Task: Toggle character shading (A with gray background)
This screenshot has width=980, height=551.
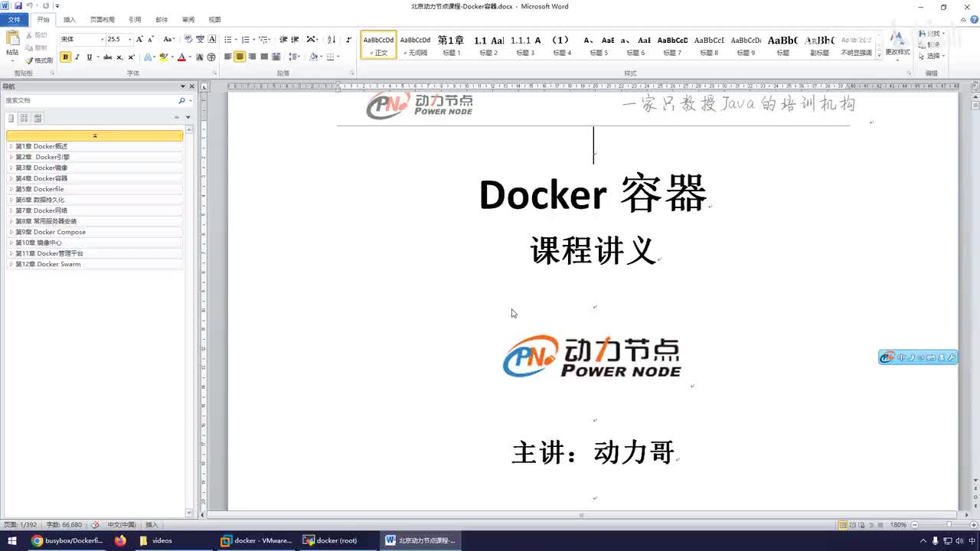Action: (x=199, y=57)
